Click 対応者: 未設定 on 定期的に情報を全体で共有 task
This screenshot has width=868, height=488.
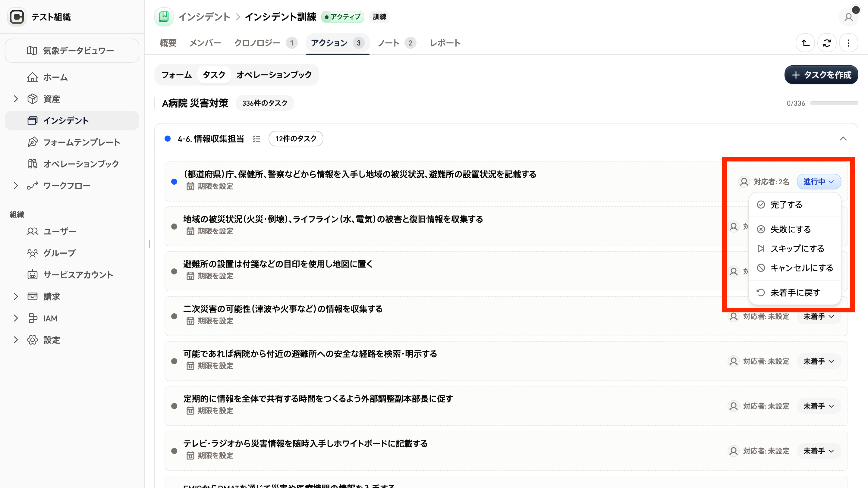(759, 406)
